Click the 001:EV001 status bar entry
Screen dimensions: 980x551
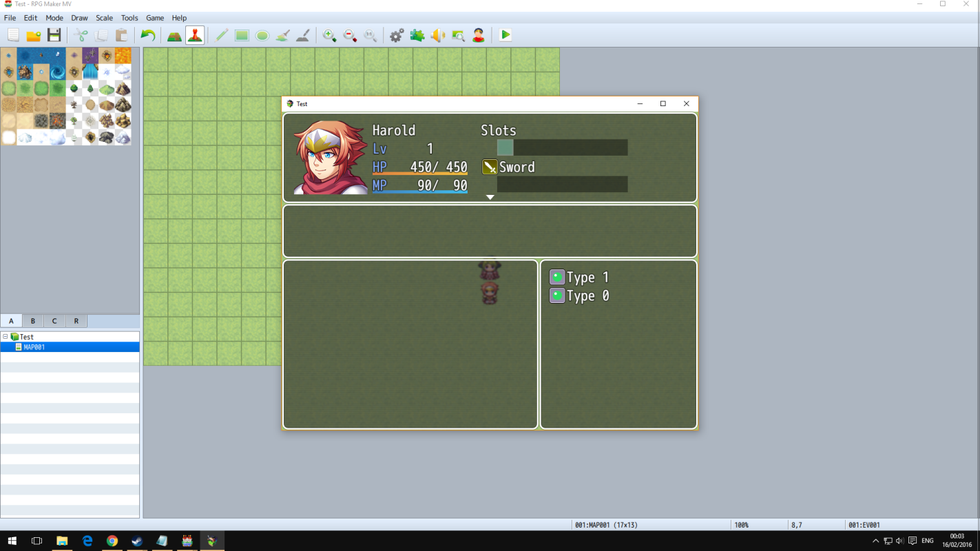coord(864,525)
